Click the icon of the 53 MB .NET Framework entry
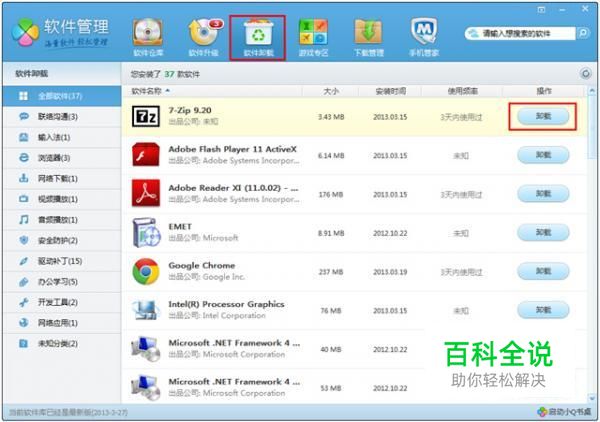This screenshot has height=422, width=600. [145, 387]
